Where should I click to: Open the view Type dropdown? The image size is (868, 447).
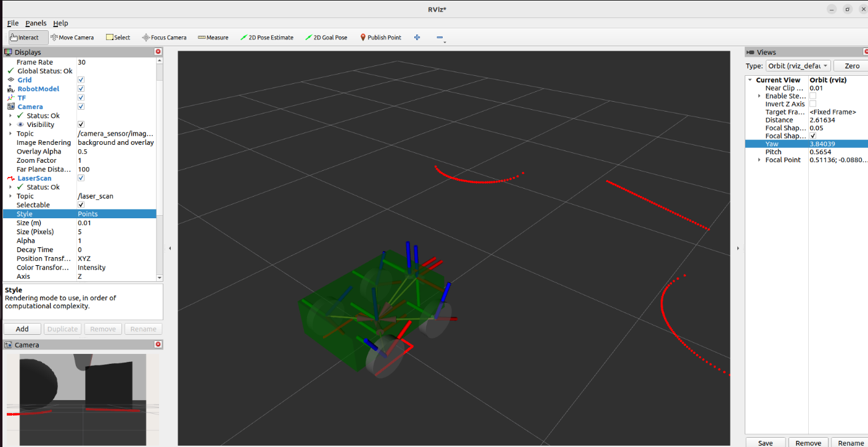(798, 66)
